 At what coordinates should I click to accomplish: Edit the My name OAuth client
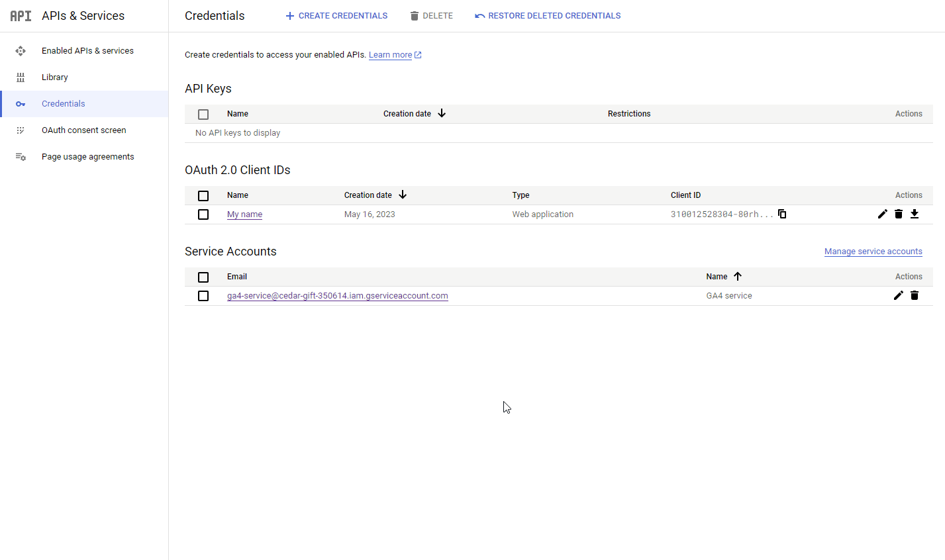[882, 214]
